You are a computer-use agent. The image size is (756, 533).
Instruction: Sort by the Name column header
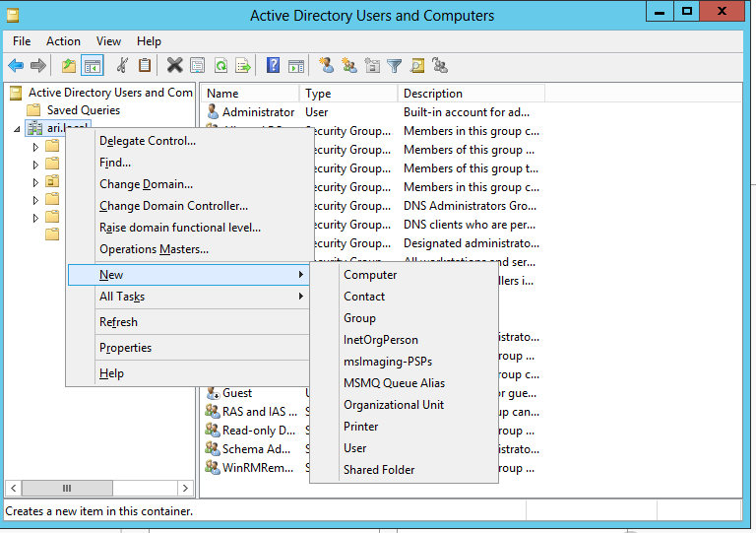coord(250,94)
